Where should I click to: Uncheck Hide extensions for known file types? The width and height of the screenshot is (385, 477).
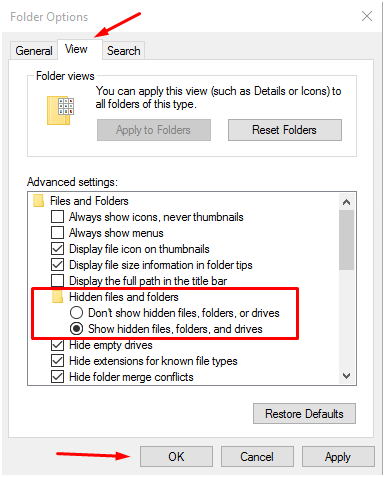click(x=57, y=361)
